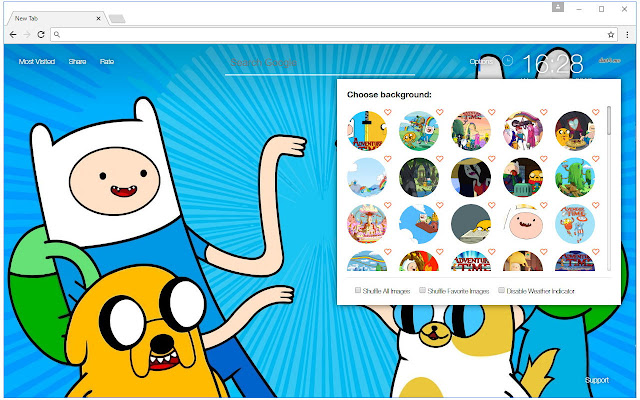Click the Search Google field
Screen dimensions: 640x400
click(x=320, y=63)
